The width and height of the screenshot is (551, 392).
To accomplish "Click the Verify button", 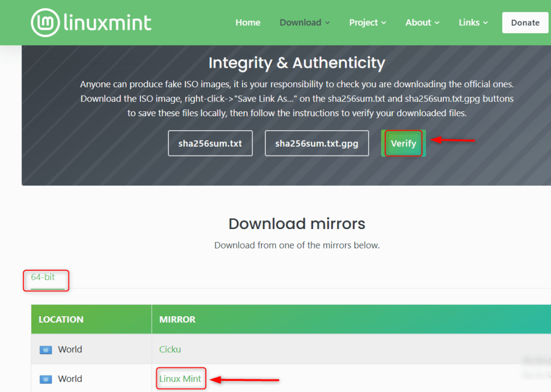I will coord(403,143).
